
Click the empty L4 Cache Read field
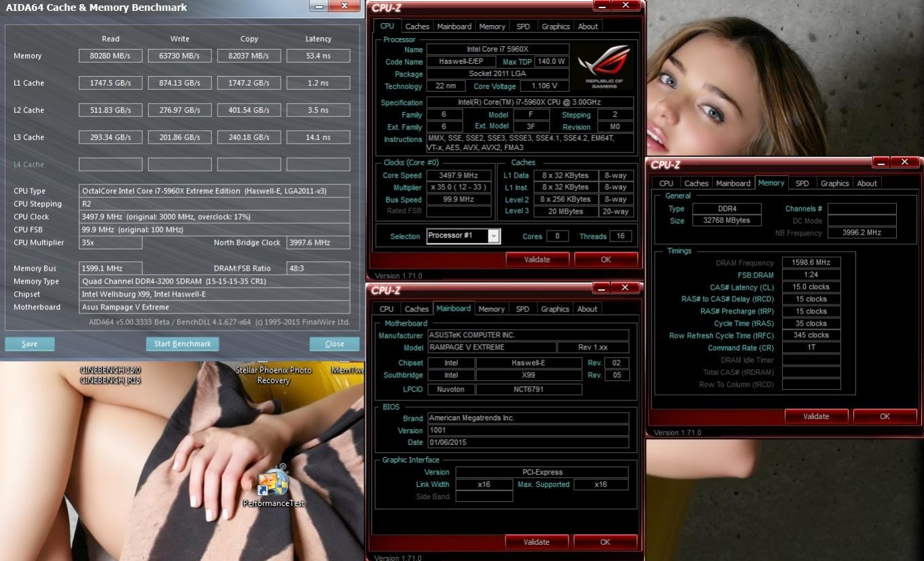111,165
